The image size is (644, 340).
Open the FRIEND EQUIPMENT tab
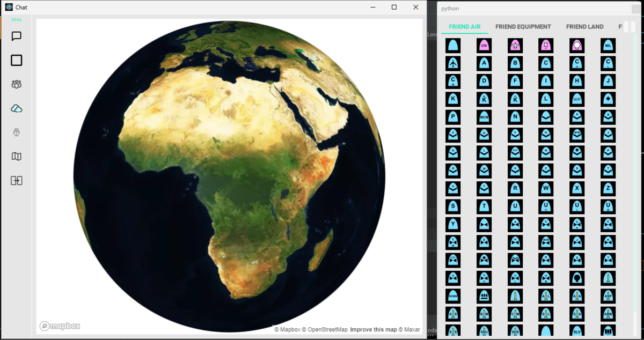click(x=523, y=27)
